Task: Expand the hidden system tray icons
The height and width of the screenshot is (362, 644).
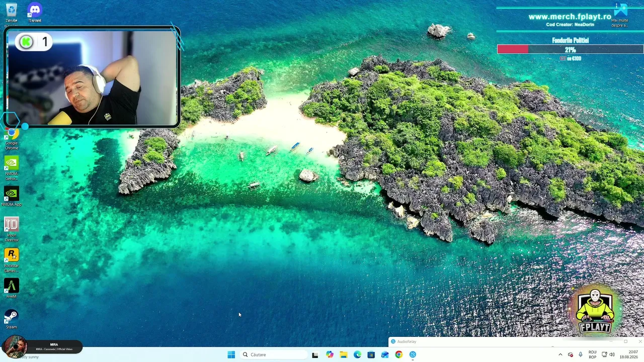Action: (560, 354)
